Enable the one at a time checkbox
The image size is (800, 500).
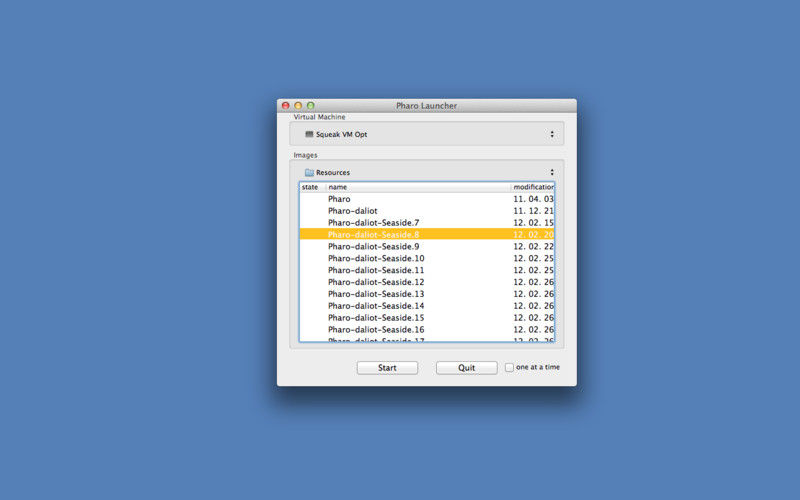[x=509, y=367]
